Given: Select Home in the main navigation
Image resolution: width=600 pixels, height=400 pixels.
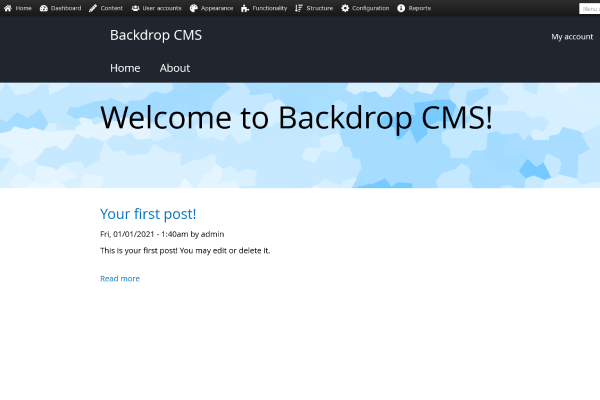Looking at the screenshot, I should coord(125,68).
